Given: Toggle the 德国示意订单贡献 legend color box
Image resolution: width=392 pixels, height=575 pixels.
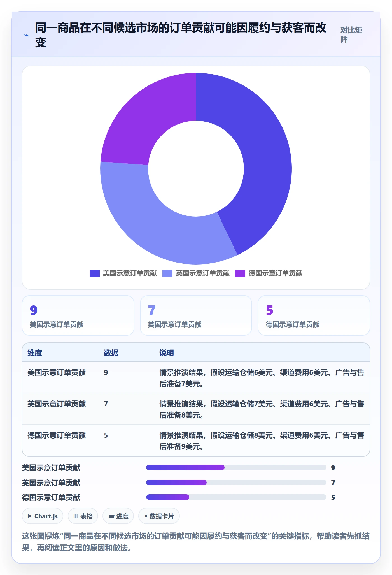Looking at the screenshot, I should [x=240, y=273].
